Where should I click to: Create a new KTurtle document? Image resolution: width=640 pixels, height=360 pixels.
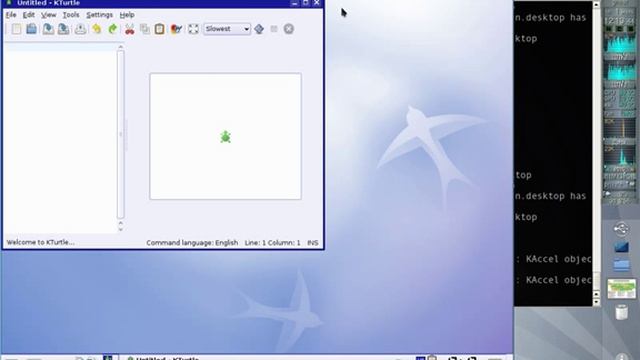tap(16, 29)
